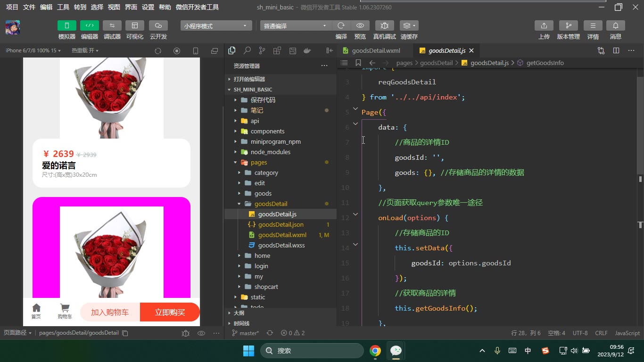Open the 工具 menu
The width and height of the screenshot is (644, 362).
click(63, 7)
